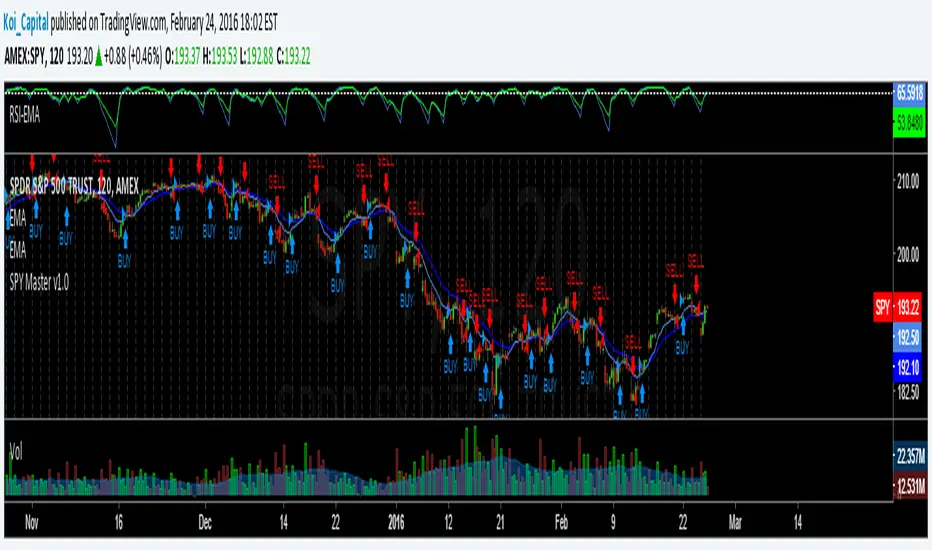This screenshot has width=932, height=550.
Task: Click the Dec label on time axis
Action: point(205,522)
